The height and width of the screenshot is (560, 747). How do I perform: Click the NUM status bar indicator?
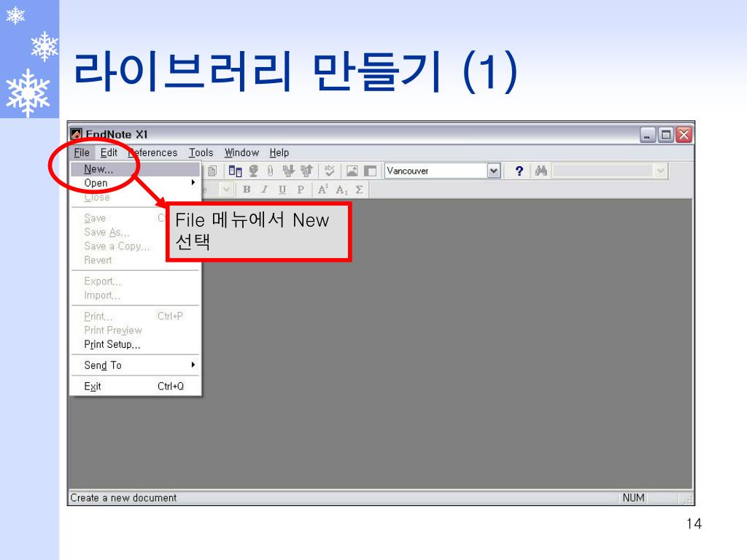(x=633, y=497)
